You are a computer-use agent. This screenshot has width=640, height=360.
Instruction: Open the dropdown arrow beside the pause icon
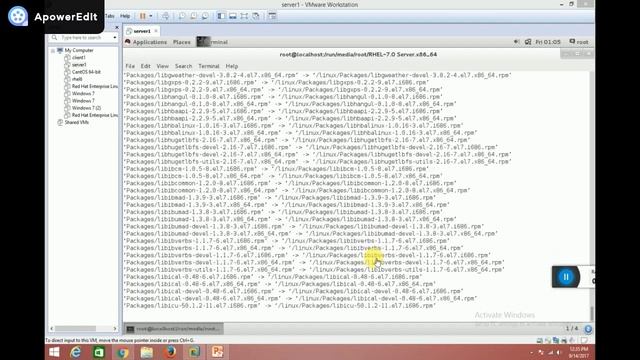pyautogui.click(x=151, y=16)
